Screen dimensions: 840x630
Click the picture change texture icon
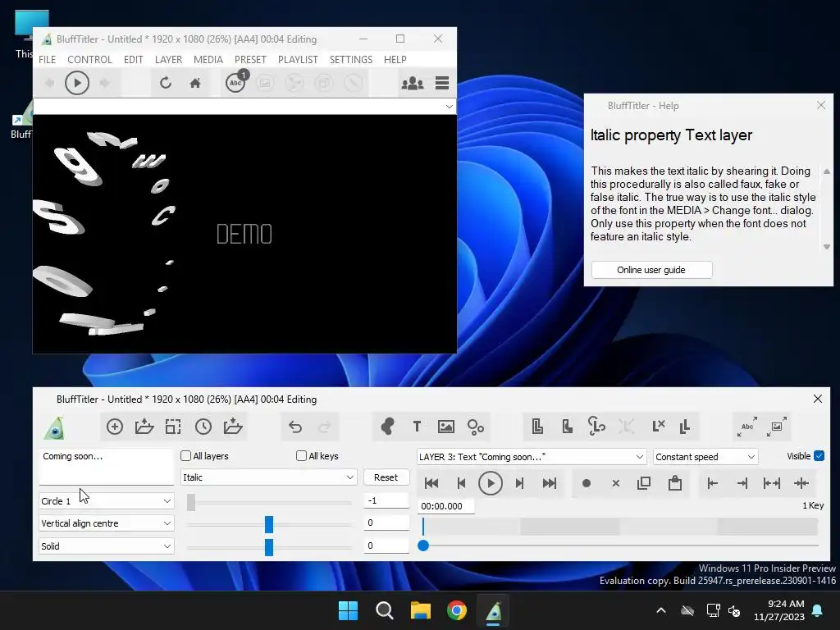click(x=445, y=427)
